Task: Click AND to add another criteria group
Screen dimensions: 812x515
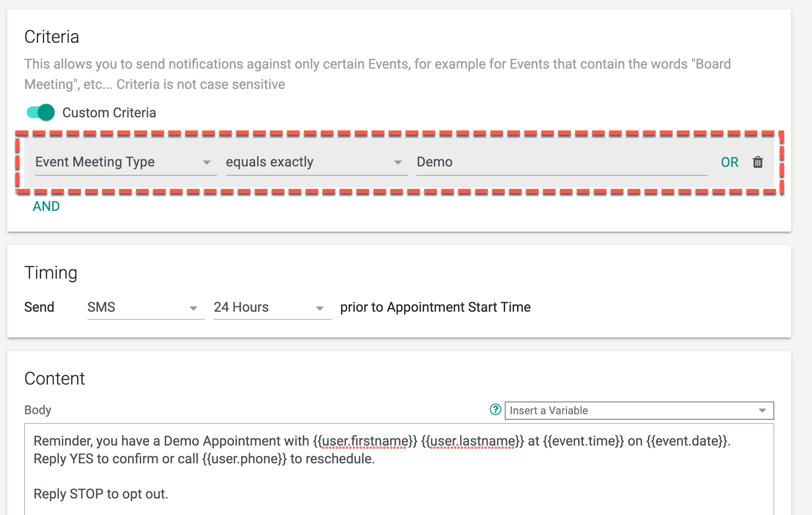Action: [46, 206]
